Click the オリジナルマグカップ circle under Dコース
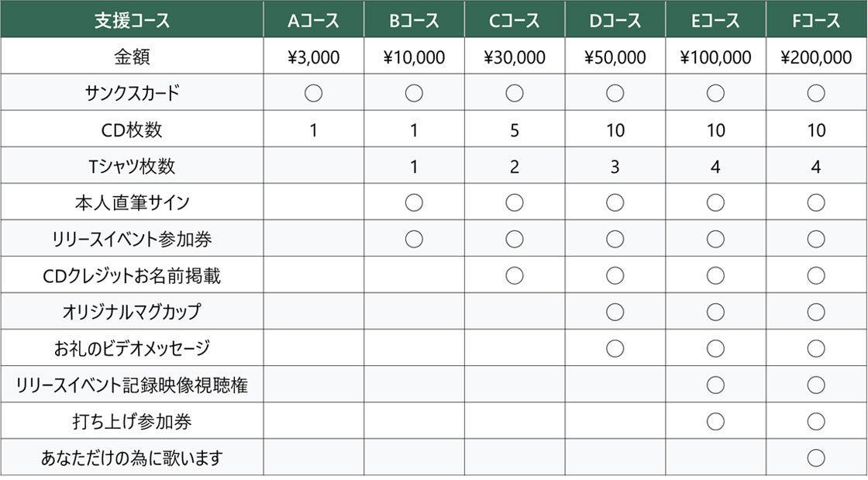868x480 pixels. [x=615, y=312]
